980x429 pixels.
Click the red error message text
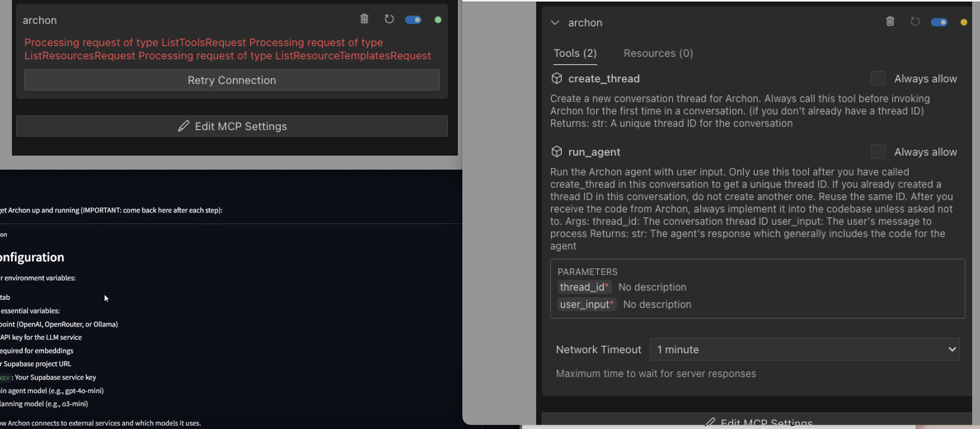(x=227, y=49)
